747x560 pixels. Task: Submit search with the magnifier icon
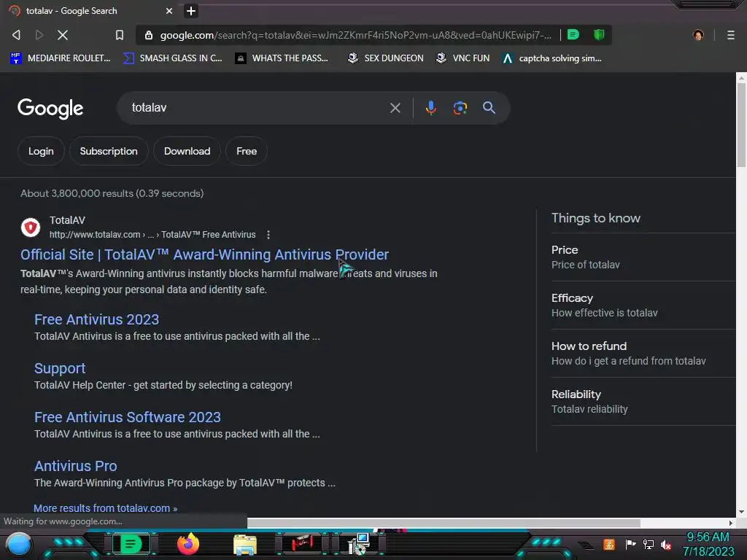coord(489,108)
